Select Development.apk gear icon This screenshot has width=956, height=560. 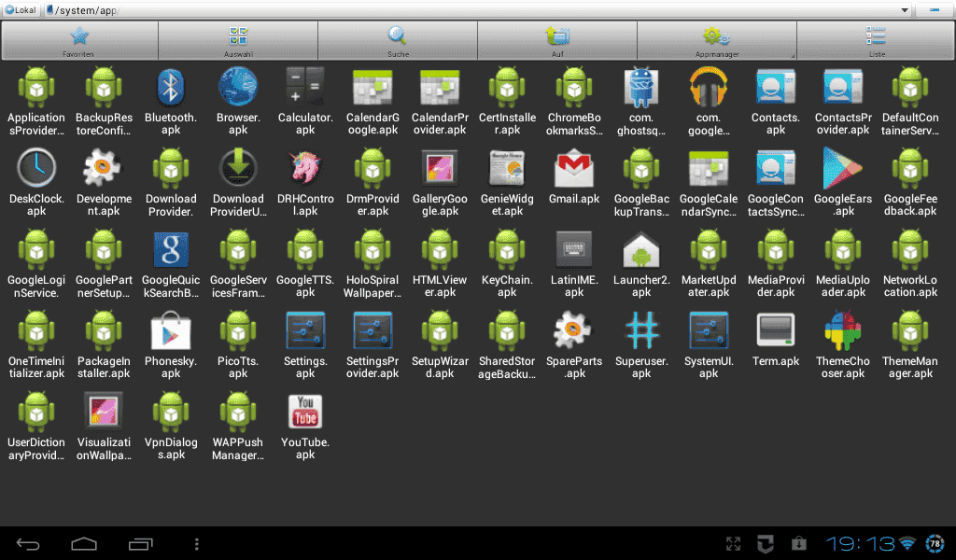click(x=104, y=168)
